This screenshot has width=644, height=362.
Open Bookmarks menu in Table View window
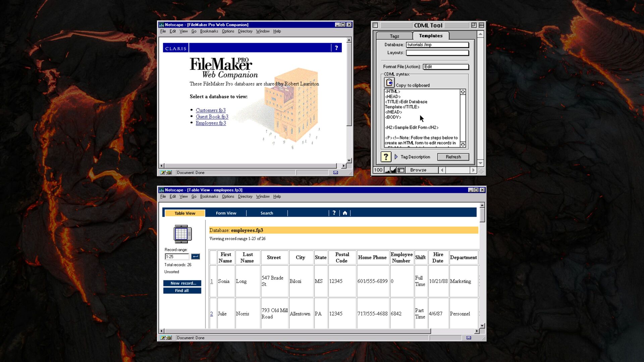click(209, 197)
